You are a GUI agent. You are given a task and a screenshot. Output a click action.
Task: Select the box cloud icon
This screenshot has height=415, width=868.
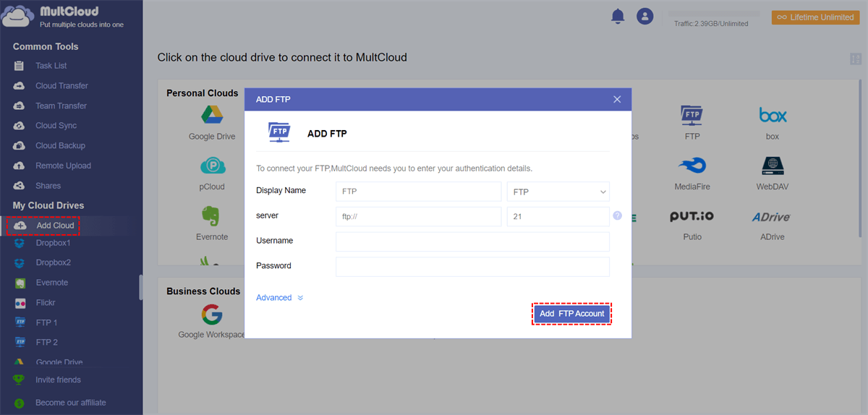point(773,115)
